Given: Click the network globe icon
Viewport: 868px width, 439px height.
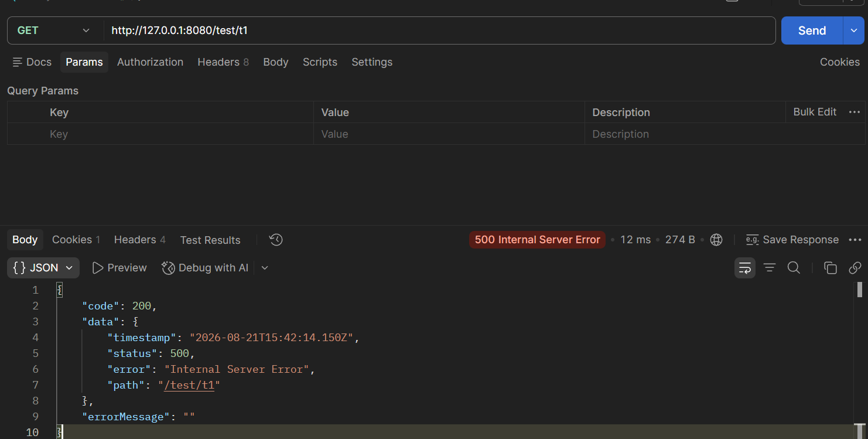Looking at the screenshot, I should coord(716,240).
